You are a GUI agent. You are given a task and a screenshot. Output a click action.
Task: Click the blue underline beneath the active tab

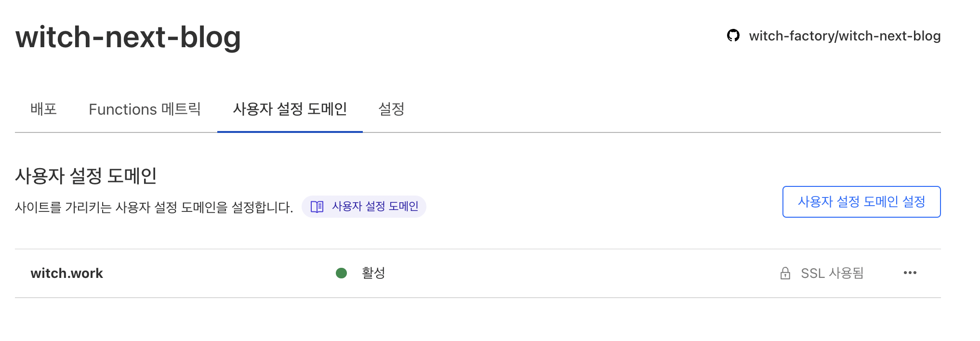click(x=290, y=131)
